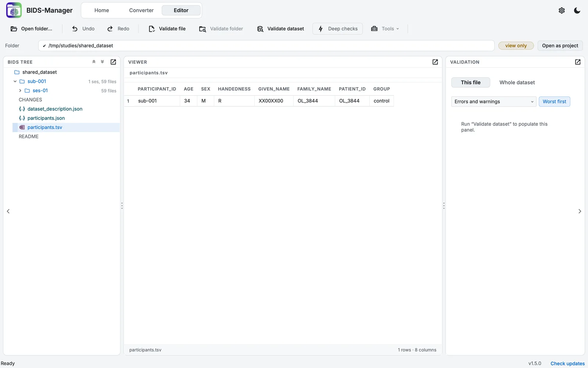Expand all BIDS tree nodes
This screenshot has width=588, height=368.
[x=103, y=62]
